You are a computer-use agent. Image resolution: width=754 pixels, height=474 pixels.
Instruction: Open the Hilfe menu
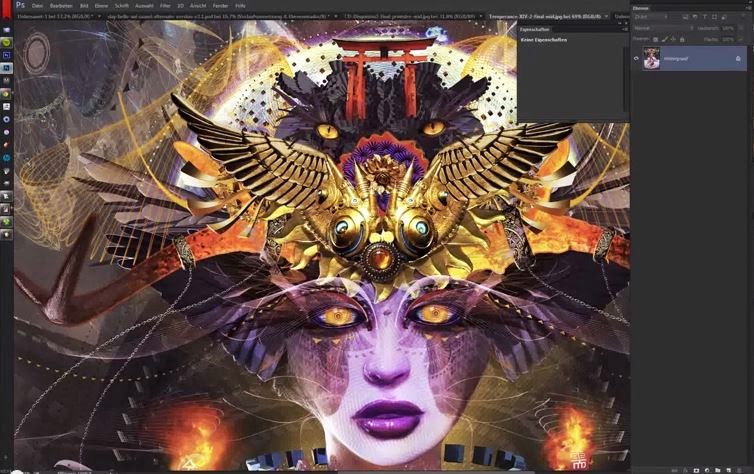pyautogui.click(x=240, y=6)
